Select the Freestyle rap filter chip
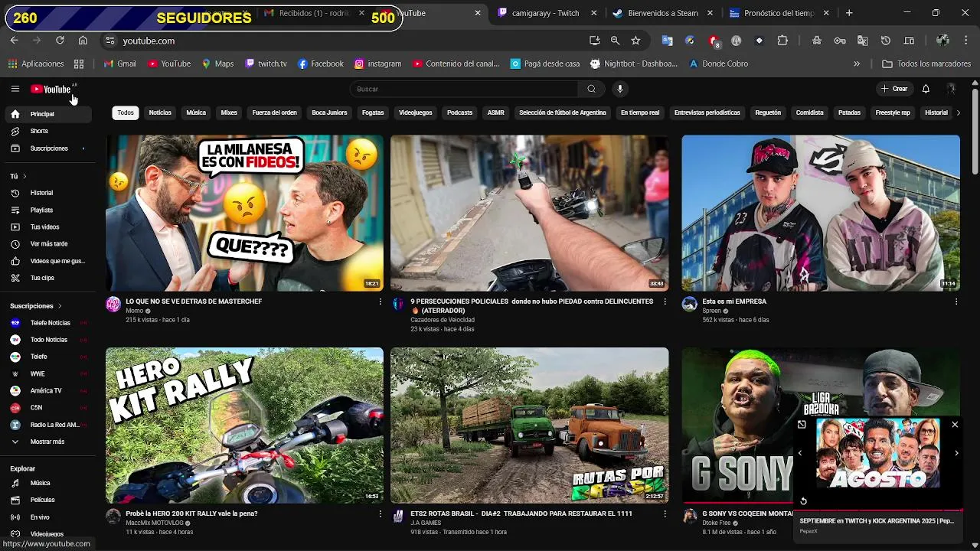The width and height of the screenshot is (980, 551). click(x=893, y=112)
